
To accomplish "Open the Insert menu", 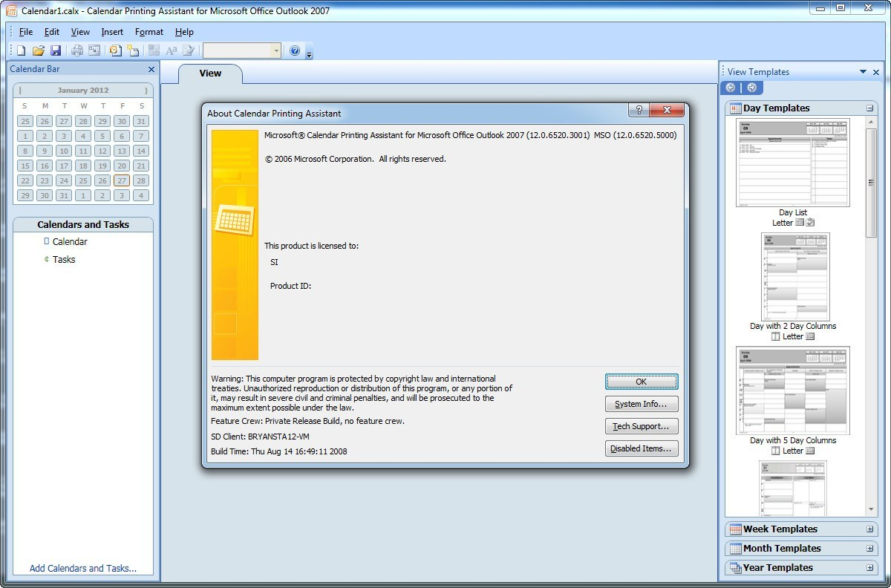I will [112, 32].
